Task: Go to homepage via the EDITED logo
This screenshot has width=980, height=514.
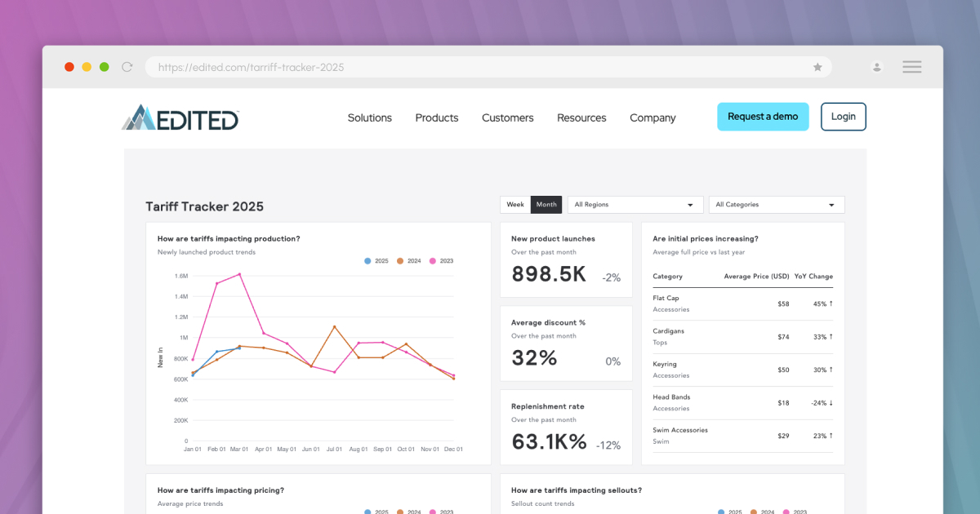Action: [x=180, y=117]
